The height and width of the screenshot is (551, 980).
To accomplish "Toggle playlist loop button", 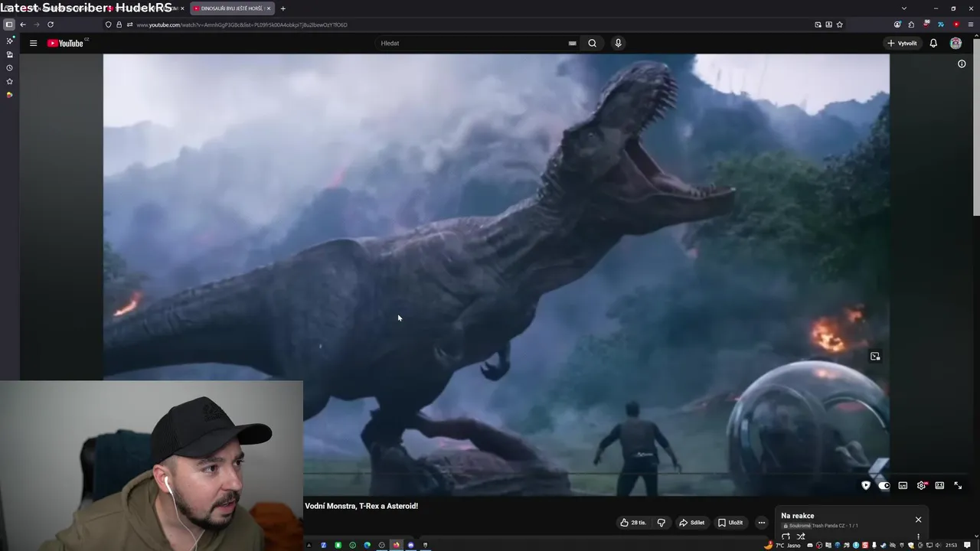I will pyautogui.click(x=786, y=536).
